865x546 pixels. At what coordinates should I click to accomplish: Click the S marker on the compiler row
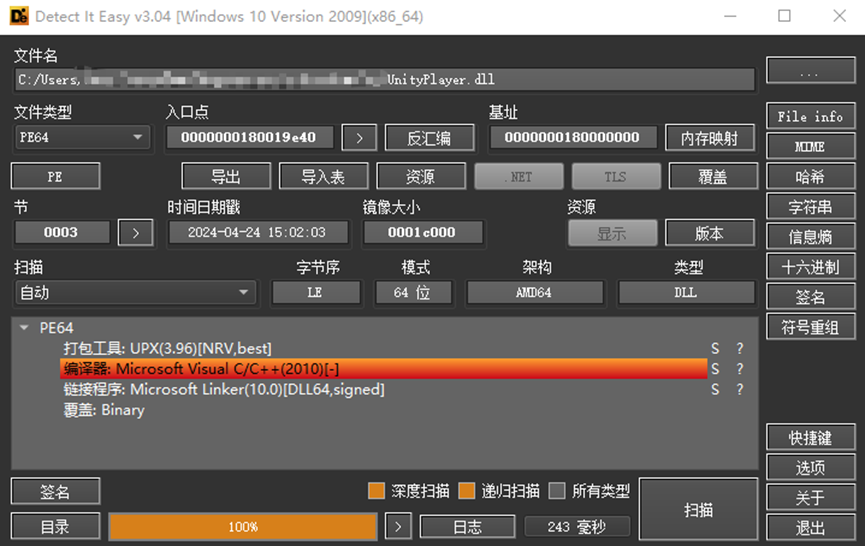tap(715, 369)
